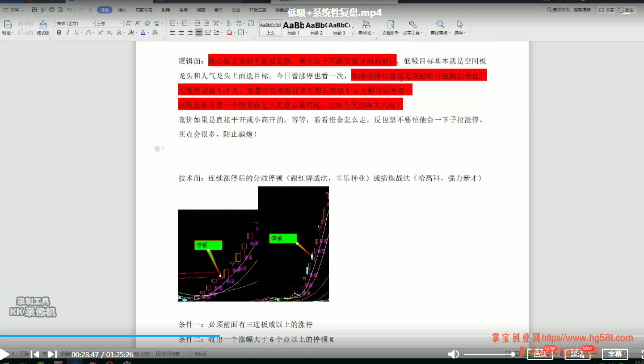This screenshot has height=364, width=644.
Task: Click the clear formatting eraser icon
Action: [147, 23]
